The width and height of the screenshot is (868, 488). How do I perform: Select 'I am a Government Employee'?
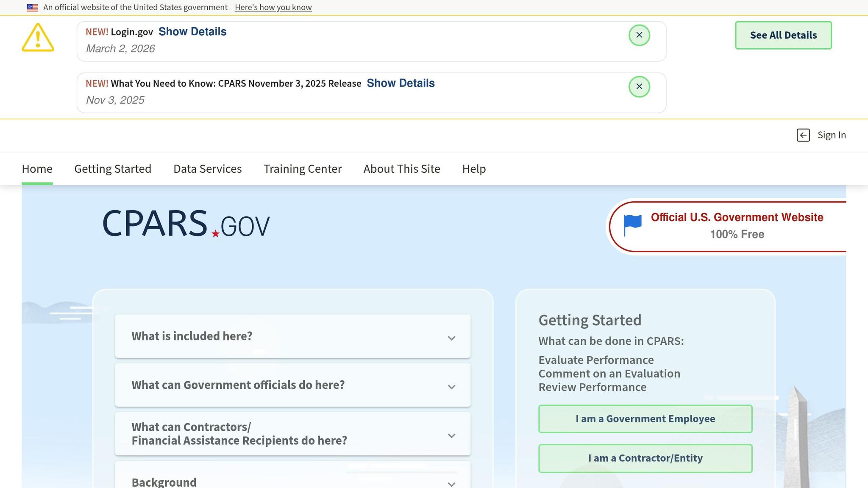tap(645, 419)
